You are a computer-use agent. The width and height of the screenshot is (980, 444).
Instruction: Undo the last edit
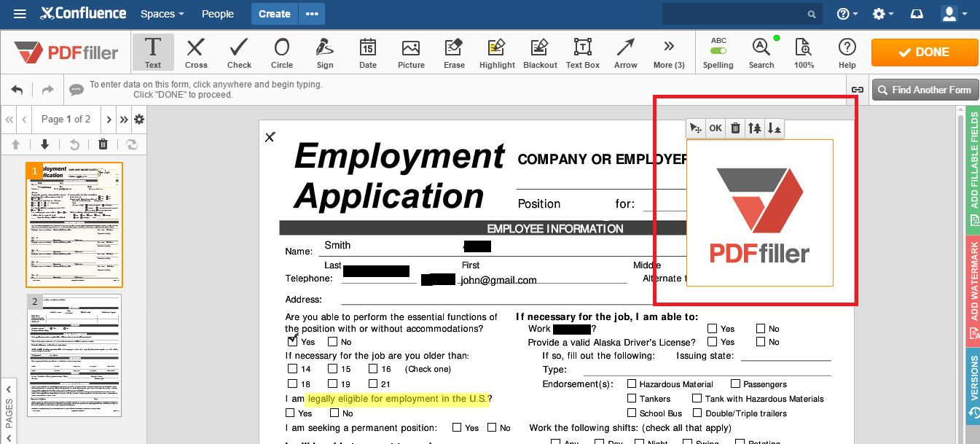(x=17, y=90)
